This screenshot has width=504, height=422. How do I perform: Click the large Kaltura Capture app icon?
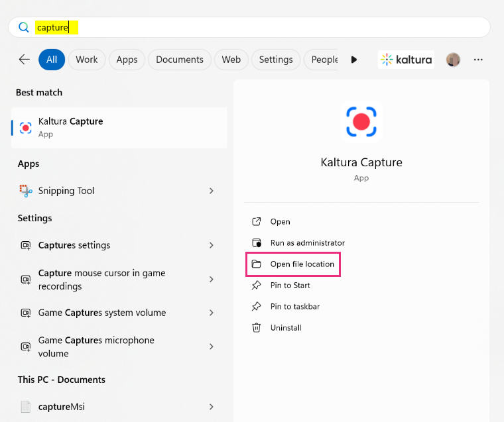pyautogui.click(x=361, y=122)
